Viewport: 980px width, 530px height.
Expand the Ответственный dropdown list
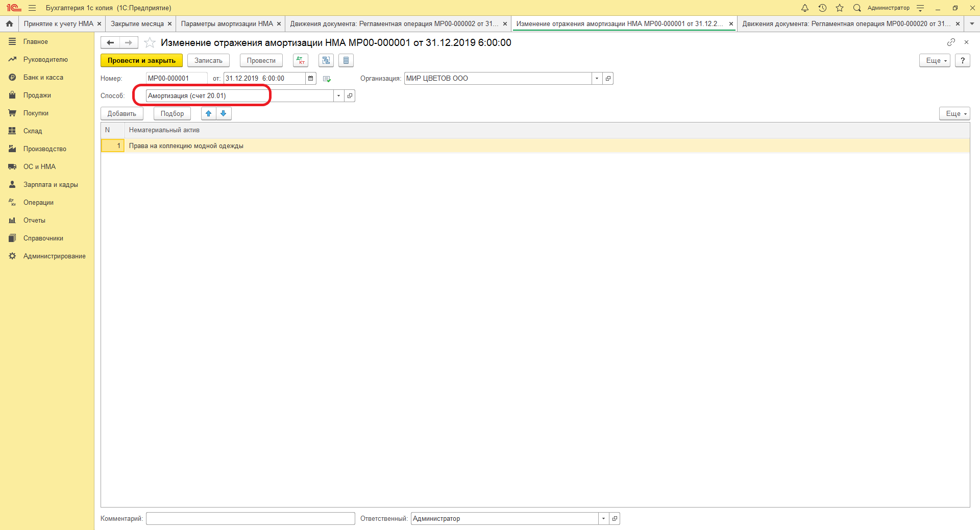[603, 519]
